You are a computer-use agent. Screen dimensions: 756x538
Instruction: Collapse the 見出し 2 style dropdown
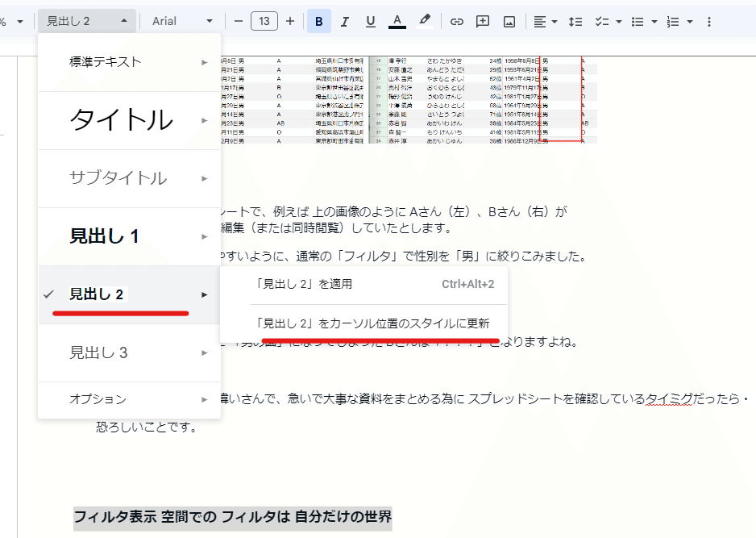87,21
